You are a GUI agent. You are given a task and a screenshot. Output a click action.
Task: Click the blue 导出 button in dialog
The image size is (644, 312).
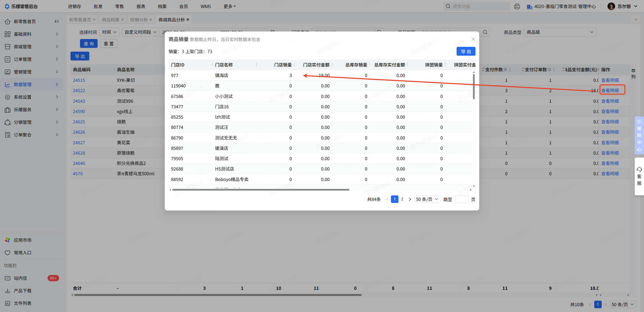tap(466, 51)
